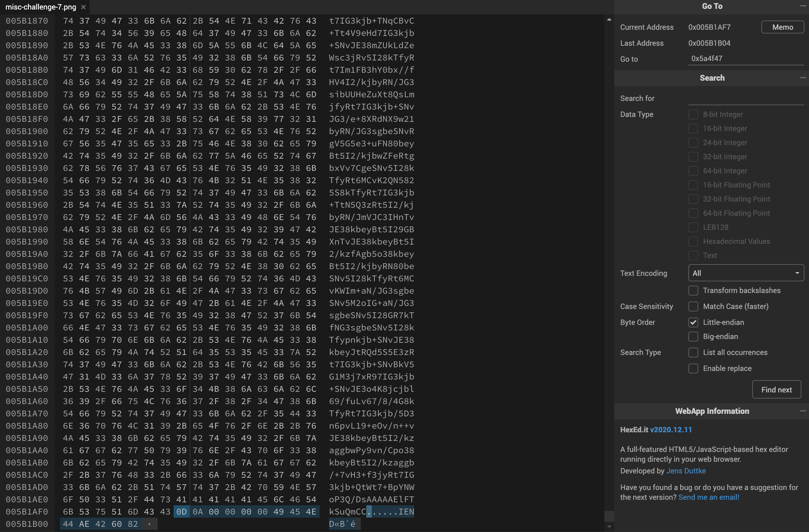Collapse the Search panel section

(x=803, y=78)
